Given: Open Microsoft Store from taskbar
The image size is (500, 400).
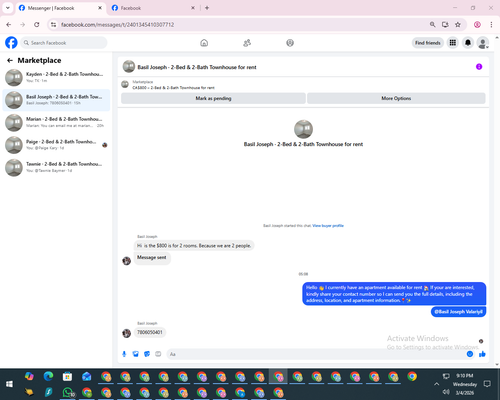Looking at the screenshot, I should (67, 377).
